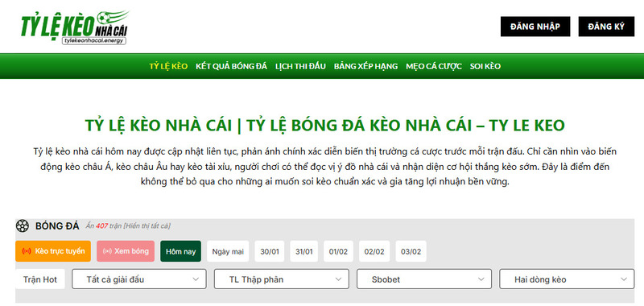Click the Xem bóng button
Image resolution: width=644 pixels, height=306 pixels.
pos(126,251)
